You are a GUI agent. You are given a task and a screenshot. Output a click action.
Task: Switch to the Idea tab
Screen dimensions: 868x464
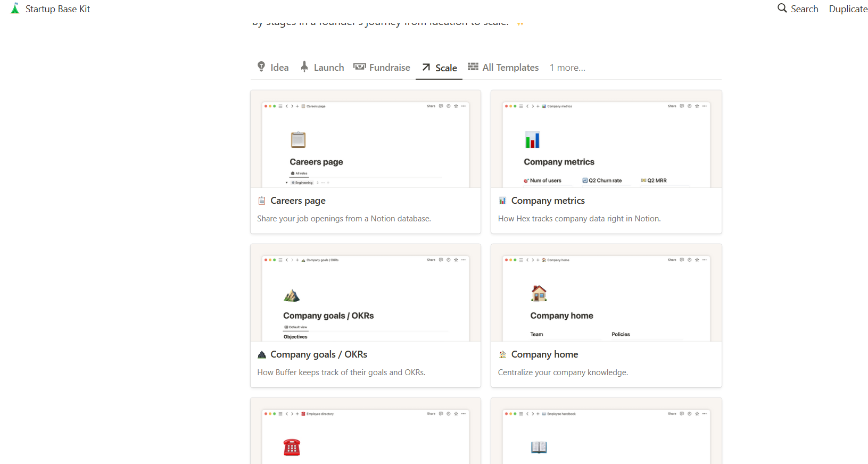click(273, 67)
